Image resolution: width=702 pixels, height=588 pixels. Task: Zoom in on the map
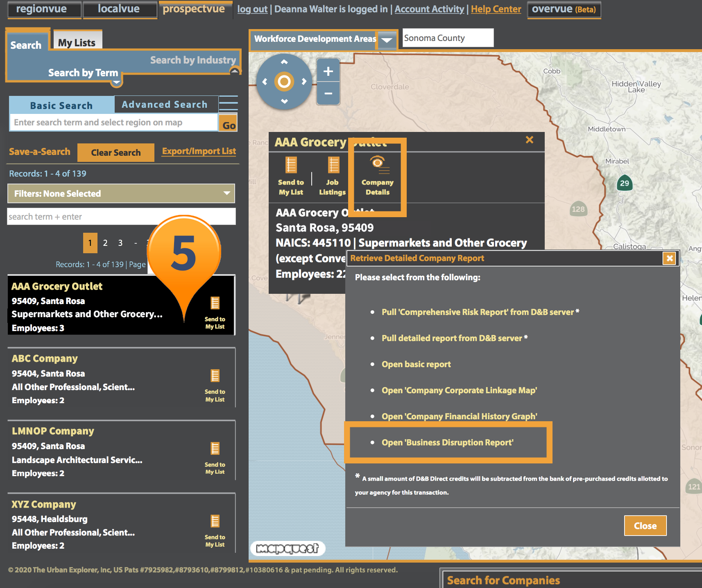tap(328, 71)
